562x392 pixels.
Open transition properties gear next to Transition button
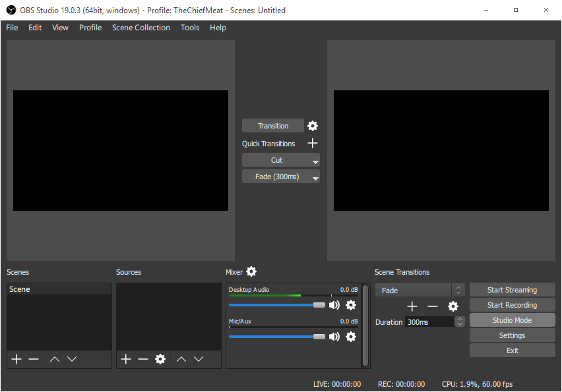pyautogui.click(x=313, y=126)
